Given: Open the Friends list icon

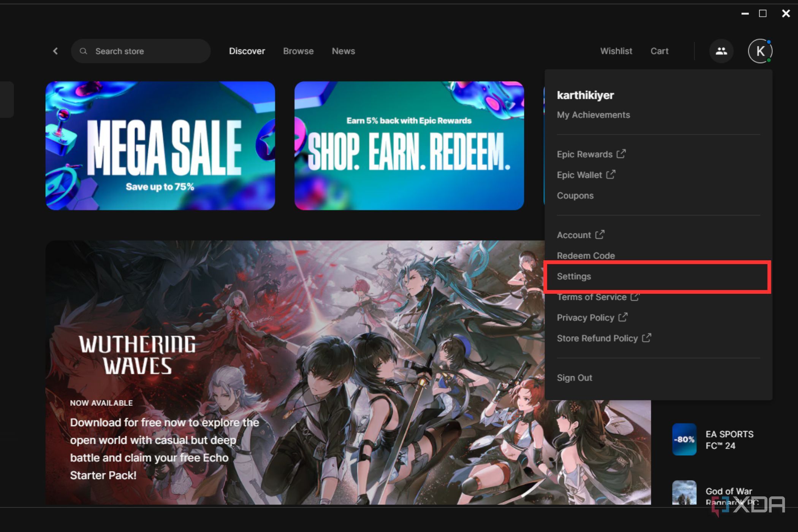Looking at the screenshot, I should [721, 51].
